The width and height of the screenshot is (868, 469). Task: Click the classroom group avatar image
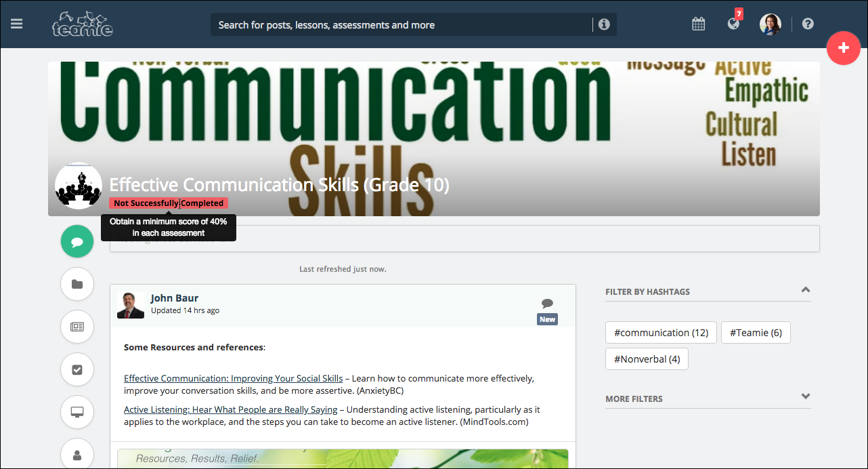(79, 186)
